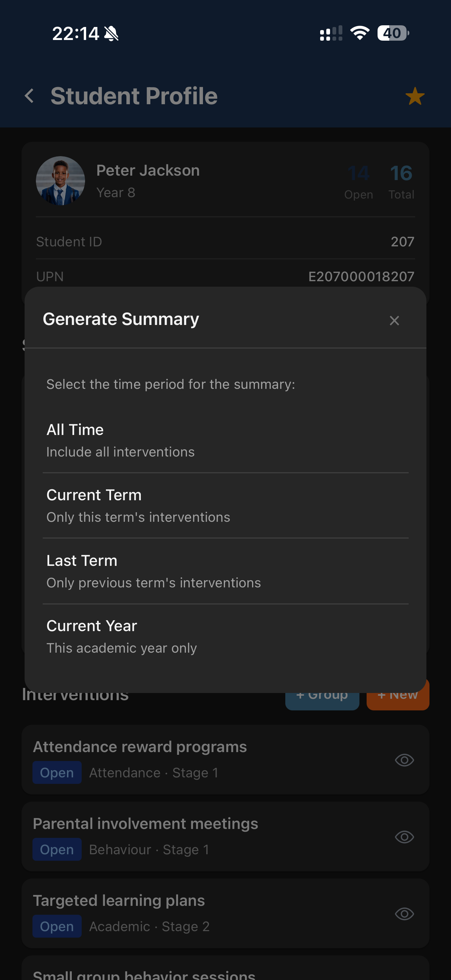Tap the Wi-Fi status icon
This screenshot has height=980, width=451.
tap(360, 33)
